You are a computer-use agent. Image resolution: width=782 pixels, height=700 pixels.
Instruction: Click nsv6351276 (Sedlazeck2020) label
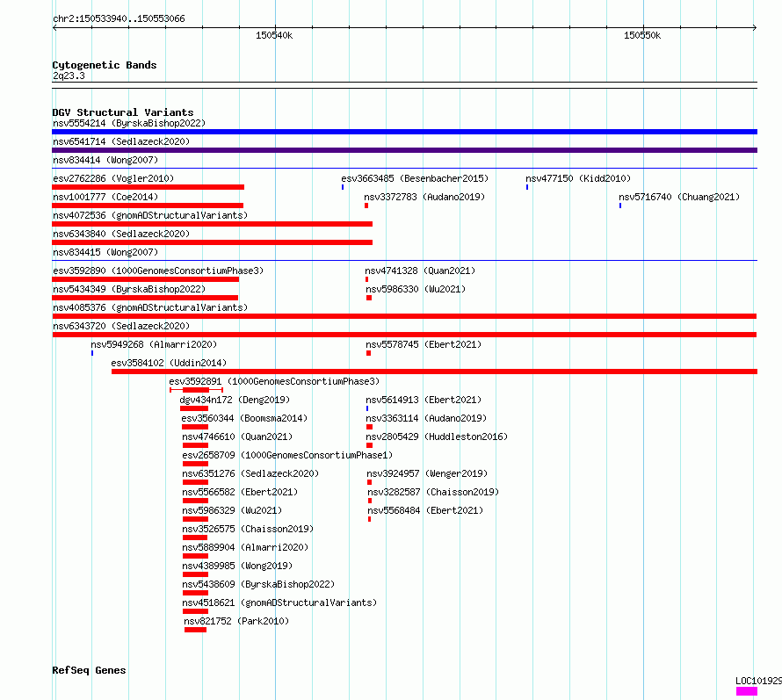tap(250, 473)
